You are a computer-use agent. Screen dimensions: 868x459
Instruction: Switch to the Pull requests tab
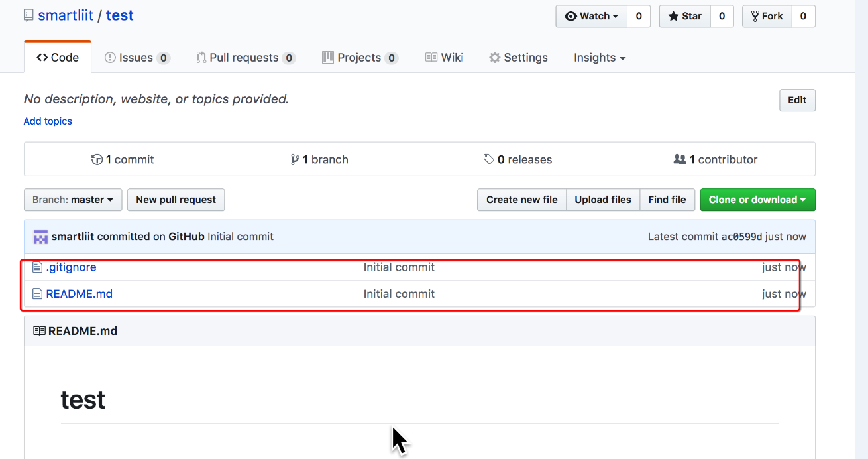pyautogui.click(x=246, y=58)
